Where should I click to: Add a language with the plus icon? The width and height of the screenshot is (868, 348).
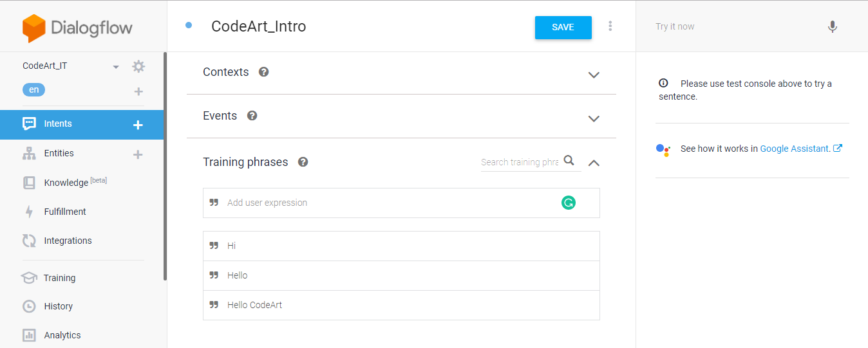[x=138, y=91]
